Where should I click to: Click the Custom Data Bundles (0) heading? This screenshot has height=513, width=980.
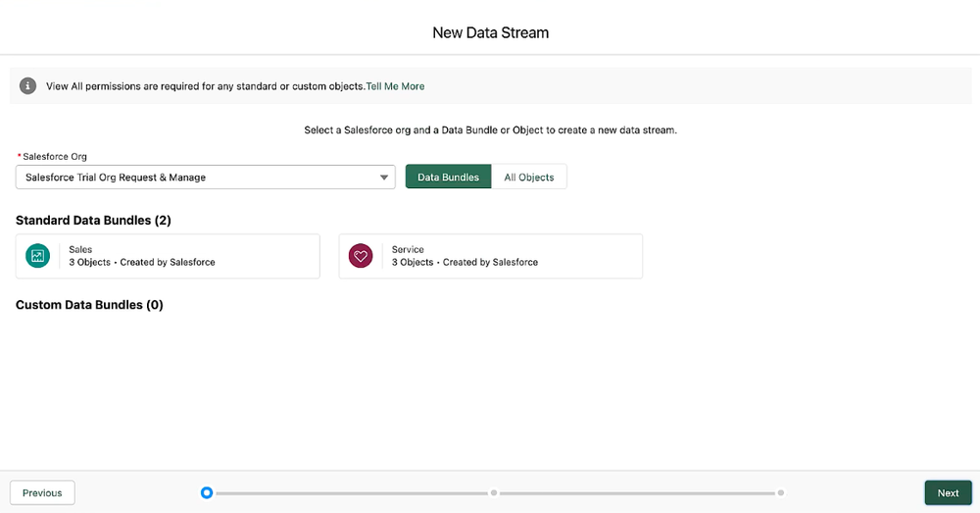89,305
